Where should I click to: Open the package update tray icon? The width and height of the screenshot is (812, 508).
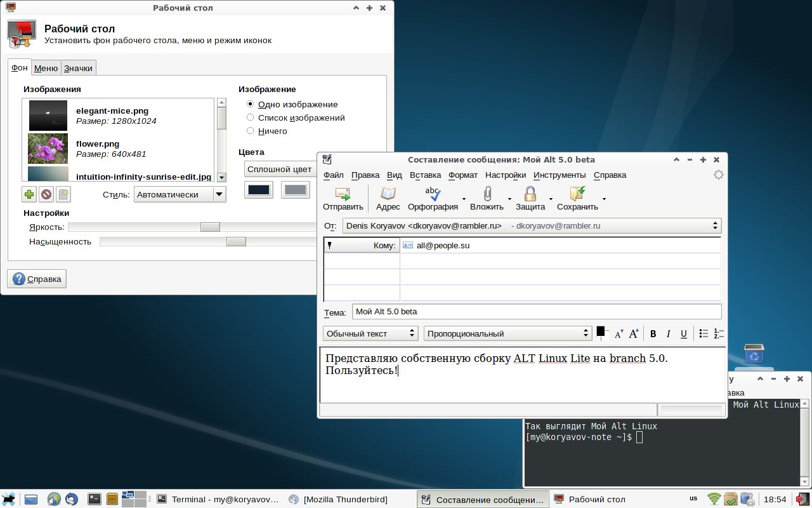pyautogui.click(x=731, y=499)
